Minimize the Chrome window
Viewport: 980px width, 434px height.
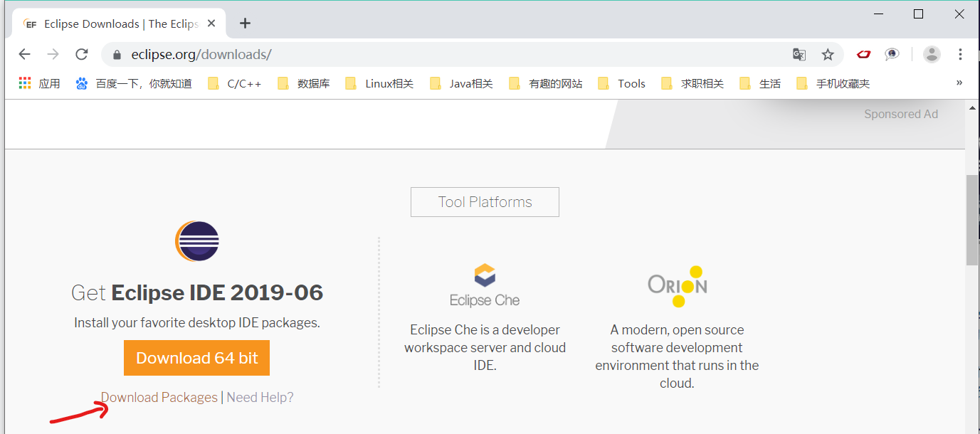coord(878,14)
